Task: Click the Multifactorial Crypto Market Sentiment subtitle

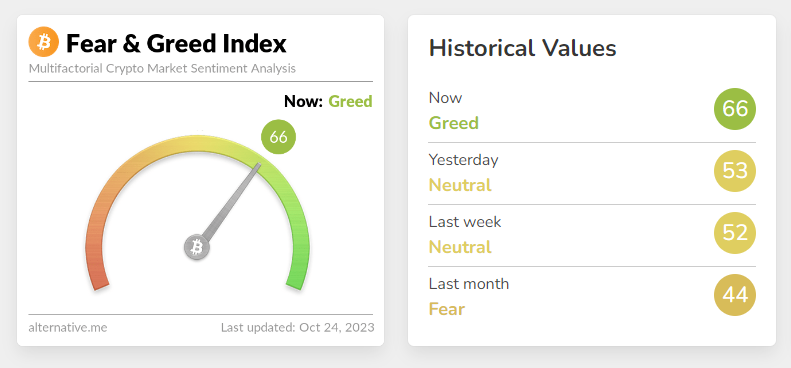Action: (x=162, y=69)
